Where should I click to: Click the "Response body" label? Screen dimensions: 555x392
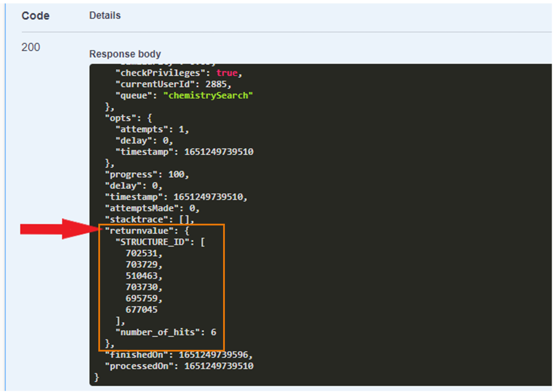coord(125,54)
